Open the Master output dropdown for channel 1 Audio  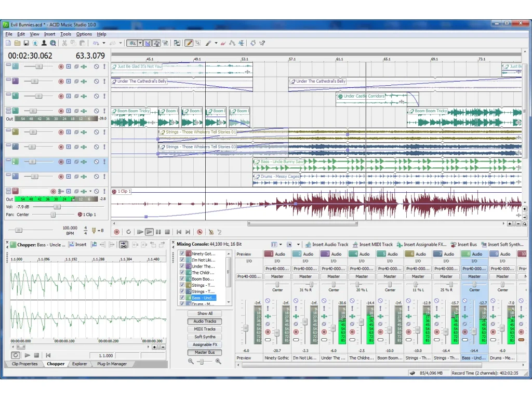point(277,276)
